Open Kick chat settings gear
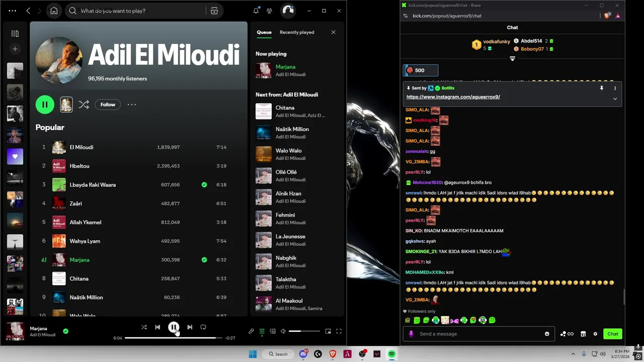The image size is (644, 362). point(595,334)
